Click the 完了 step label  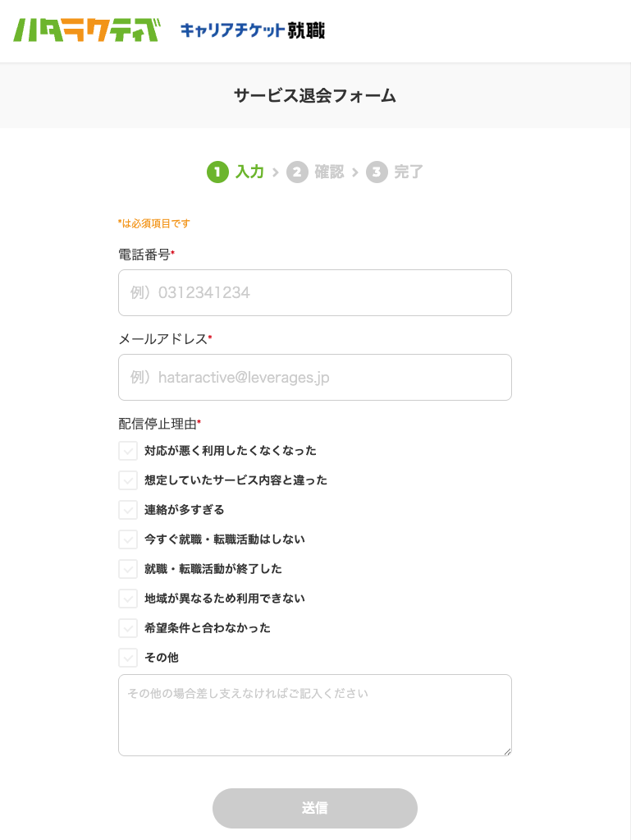[409, 172]
